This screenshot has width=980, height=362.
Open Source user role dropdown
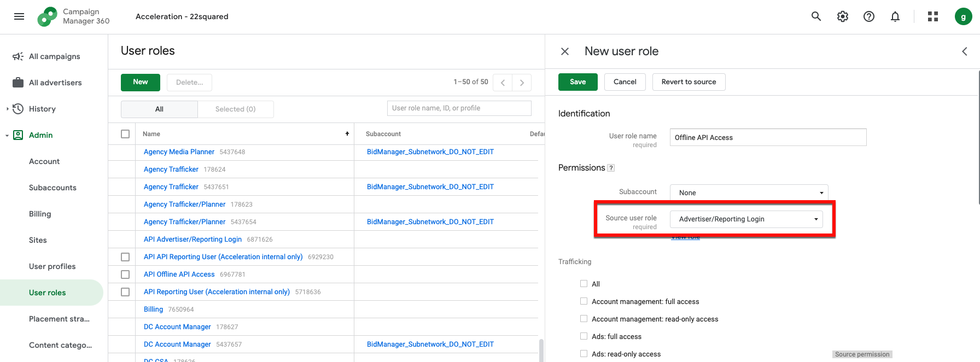coord(746,219)
